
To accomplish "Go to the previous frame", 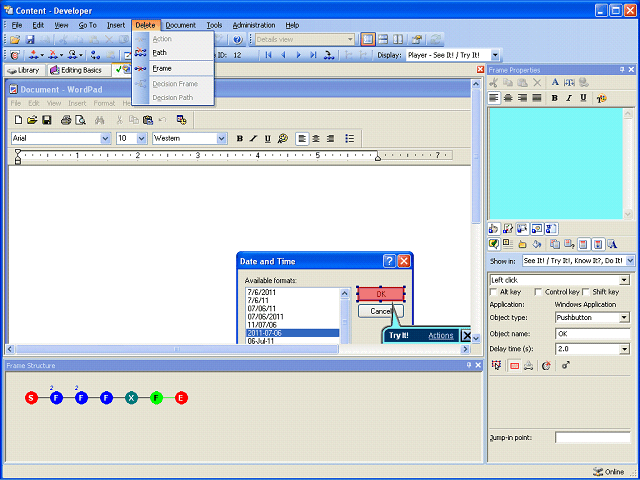I will point(283,55).
